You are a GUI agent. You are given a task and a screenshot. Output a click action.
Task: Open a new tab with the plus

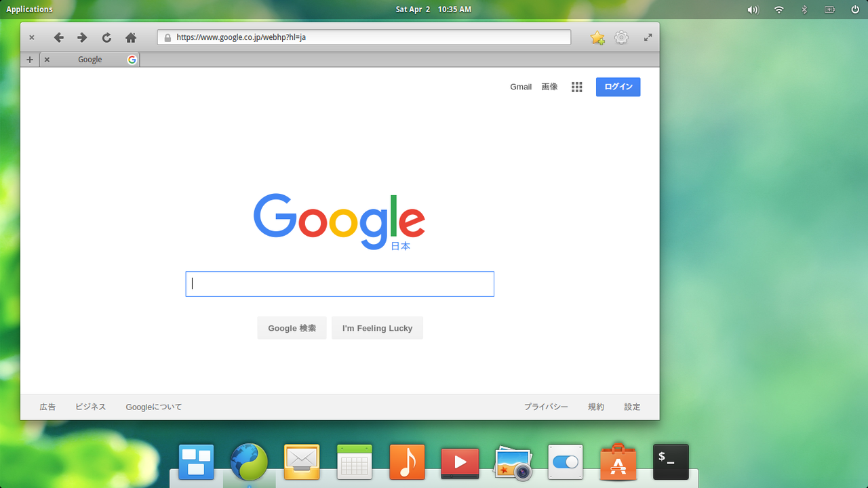(30, 60)
